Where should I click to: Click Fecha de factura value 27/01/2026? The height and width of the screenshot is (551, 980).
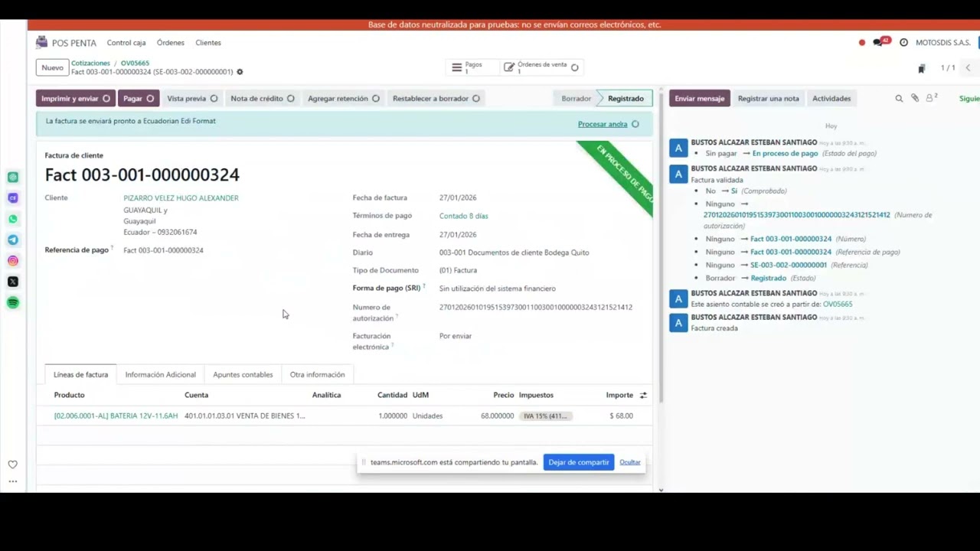click(458, 197)
